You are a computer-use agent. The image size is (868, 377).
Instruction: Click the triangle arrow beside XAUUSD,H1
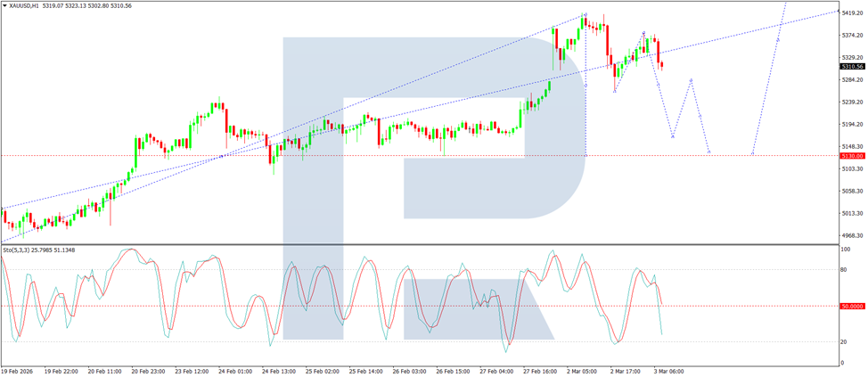point(5,5)
